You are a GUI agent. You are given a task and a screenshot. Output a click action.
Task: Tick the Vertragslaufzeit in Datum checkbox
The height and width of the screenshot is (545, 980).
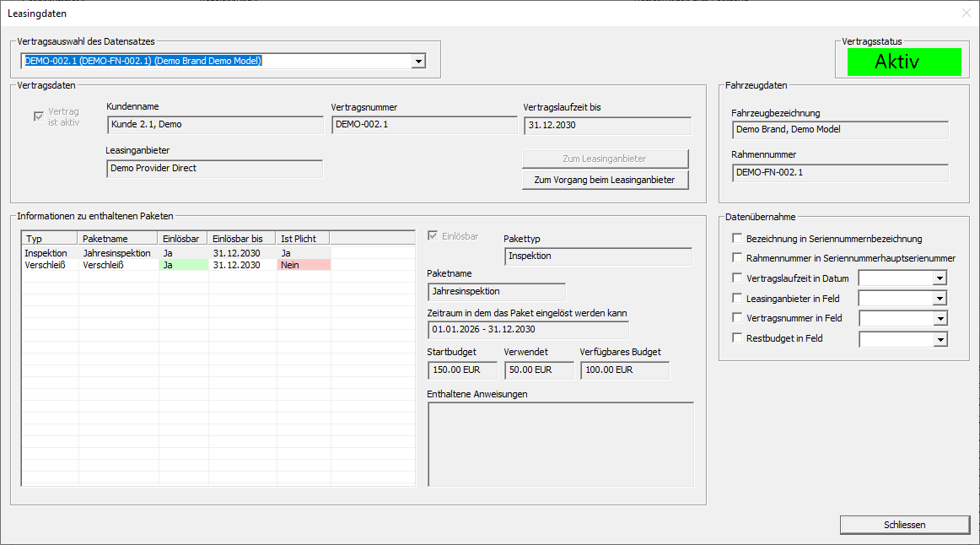point(737,278)
